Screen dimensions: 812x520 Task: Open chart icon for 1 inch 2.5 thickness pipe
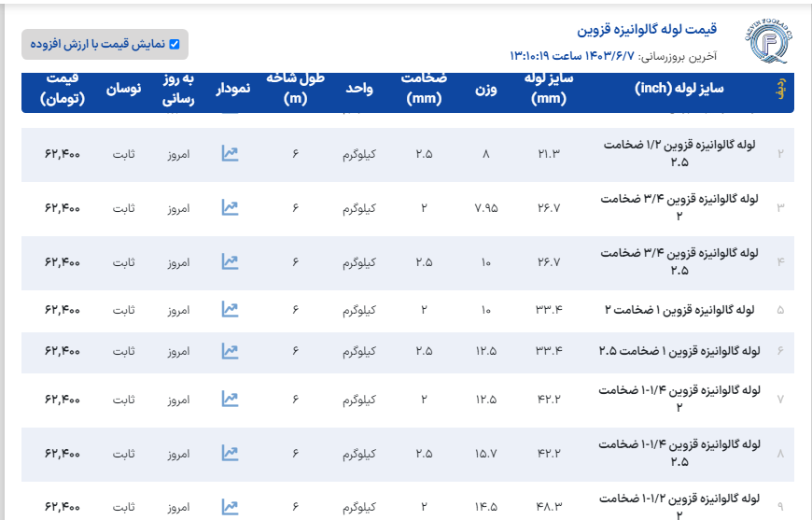tap(230, 351)
